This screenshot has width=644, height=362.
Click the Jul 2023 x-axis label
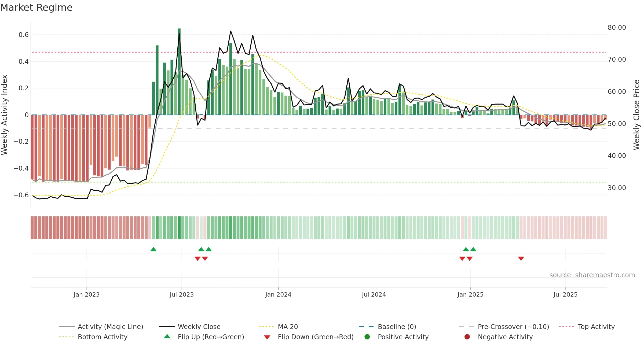[x=182, y=294]
